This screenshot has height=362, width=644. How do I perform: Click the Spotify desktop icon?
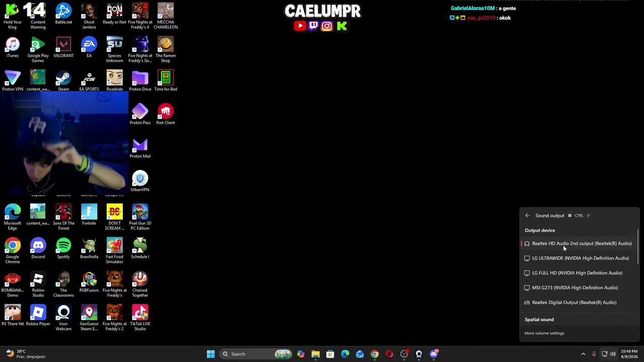(63, 248)
